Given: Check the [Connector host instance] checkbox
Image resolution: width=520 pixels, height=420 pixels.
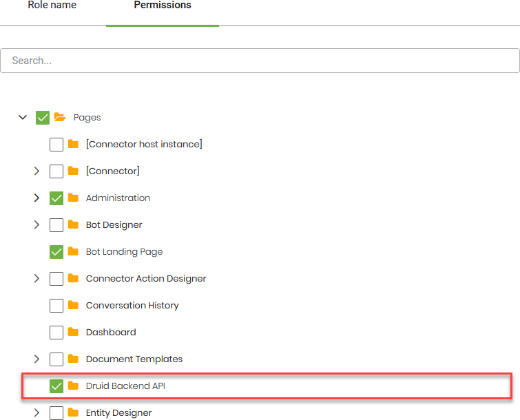Looking at the screenshot, I should coord(56,145).
